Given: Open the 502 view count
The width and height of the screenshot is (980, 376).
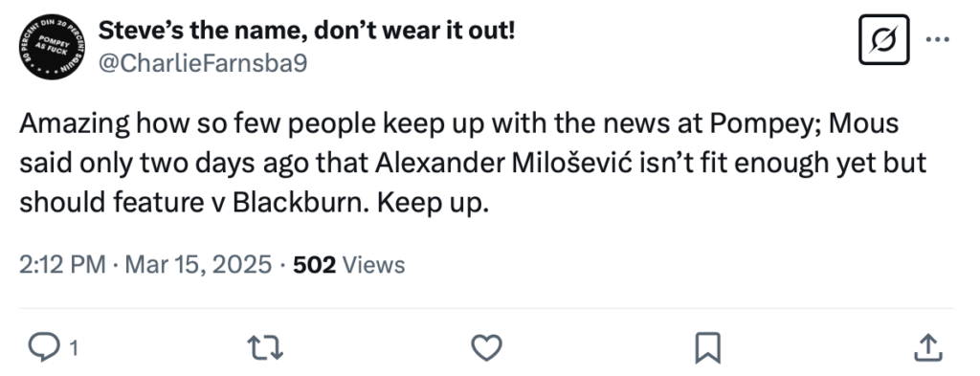Looking at the screenshot, I should 314,265.
